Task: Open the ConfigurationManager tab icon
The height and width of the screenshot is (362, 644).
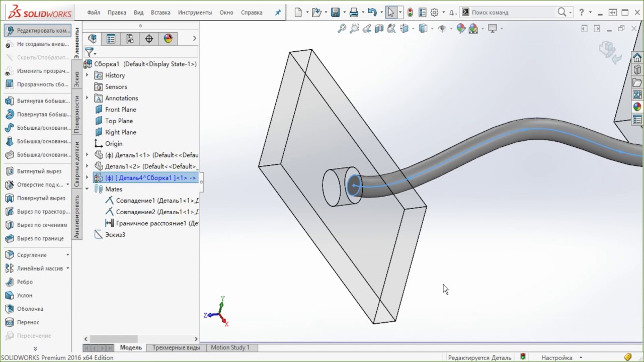Action: coord(130,39)
